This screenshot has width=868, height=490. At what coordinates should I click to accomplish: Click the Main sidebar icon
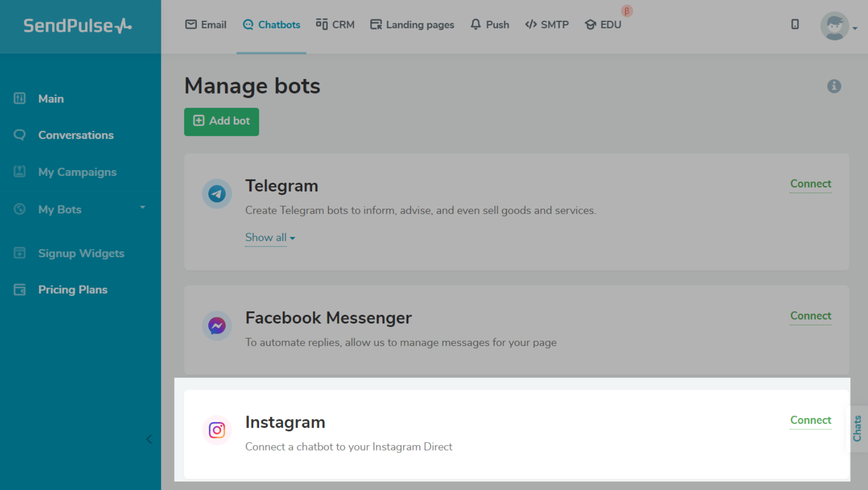click(20, 98)
